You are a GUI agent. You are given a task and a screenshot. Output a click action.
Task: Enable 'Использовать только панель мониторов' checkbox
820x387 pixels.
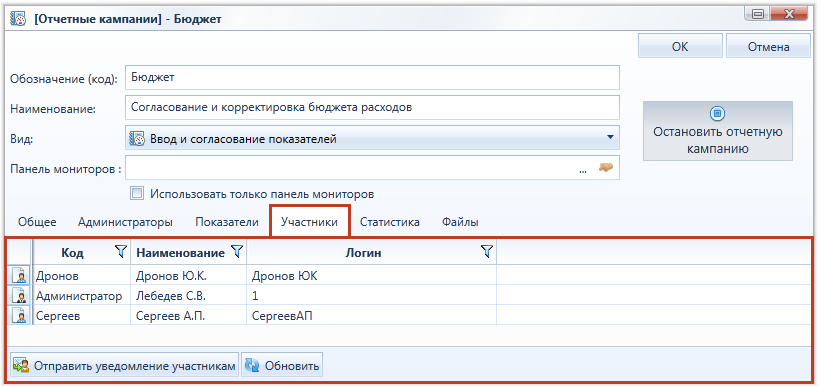(137, 194)
